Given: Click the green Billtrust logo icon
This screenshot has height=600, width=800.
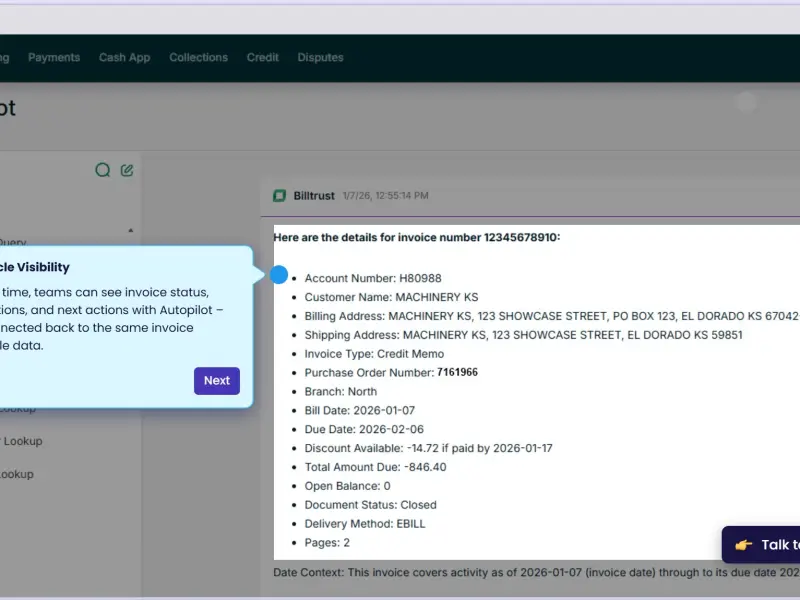Looking at the screenshot, I should pos(280,196).
